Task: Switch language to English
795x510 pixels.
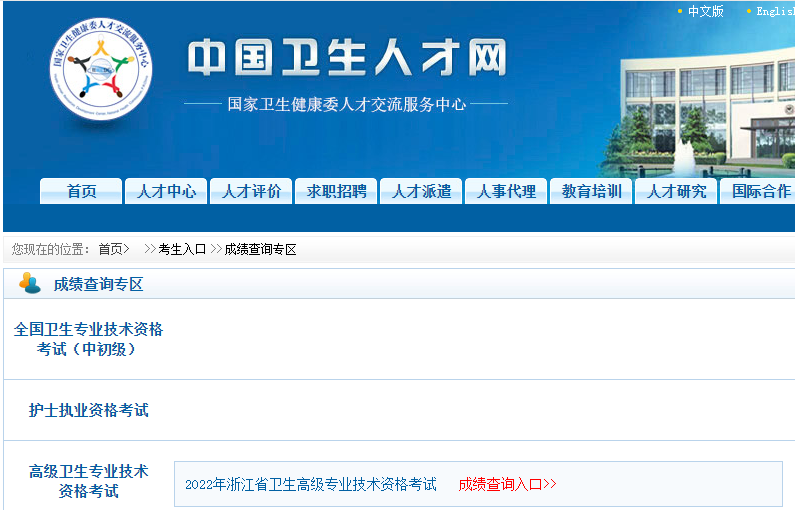Action: [x=775, y=11]
